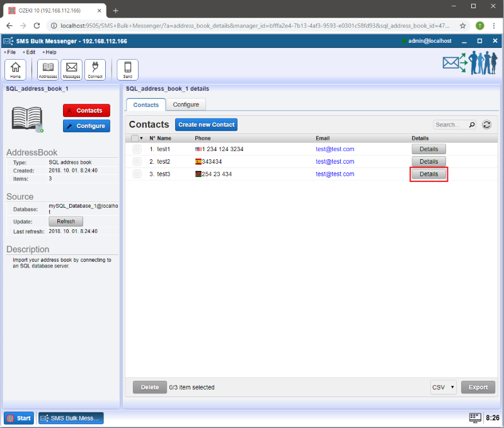Tick the checkbox for test2 contact

(x=137, y=162)
